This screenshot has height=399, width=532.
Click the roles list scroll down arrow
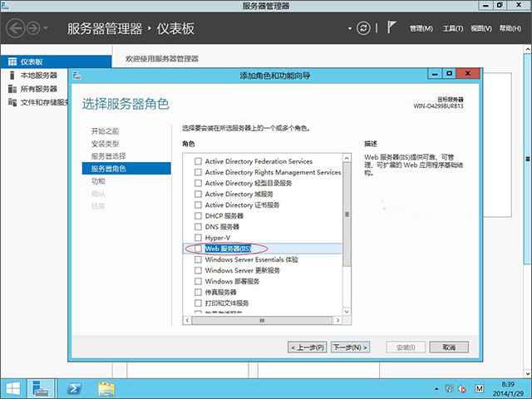pyautogui.click(x=347, y=312)
